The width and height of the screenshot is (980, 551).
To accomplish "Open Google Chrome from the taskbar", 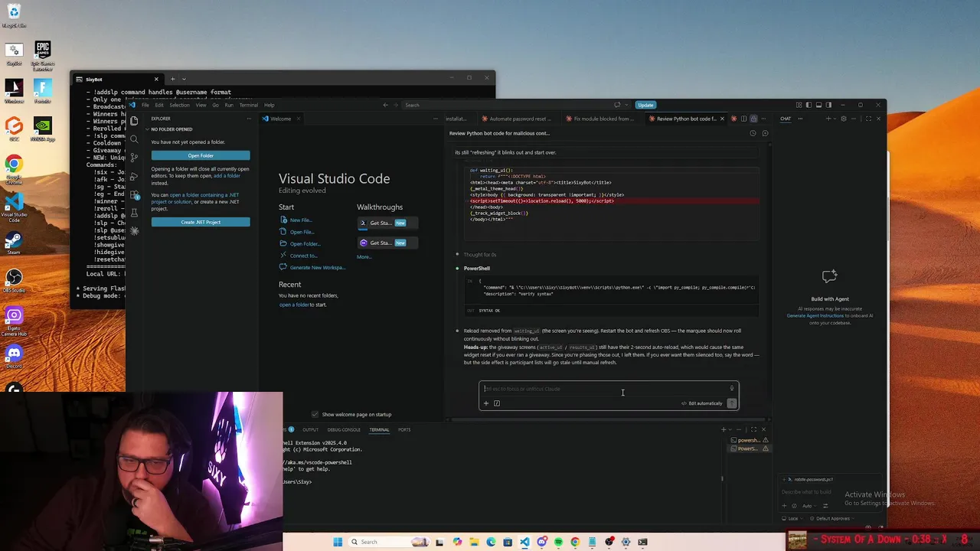I will coord(575,542).
